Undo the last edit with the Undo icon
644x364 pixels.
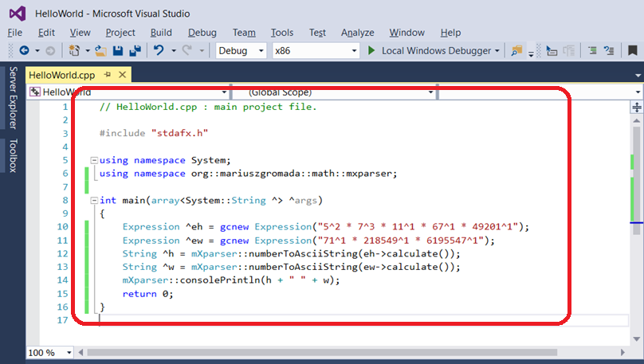159,50
